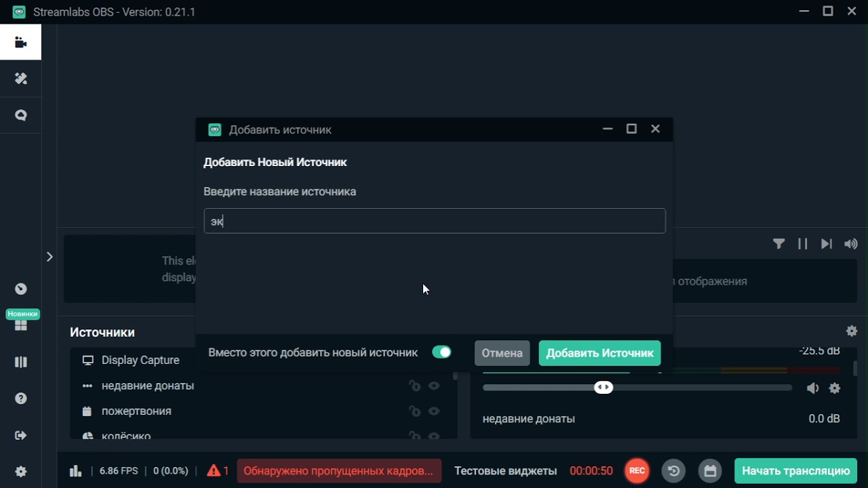Open the stream schedule calendar icon
The height and width of the screenshot is (488, 868).
click(710, 470)
